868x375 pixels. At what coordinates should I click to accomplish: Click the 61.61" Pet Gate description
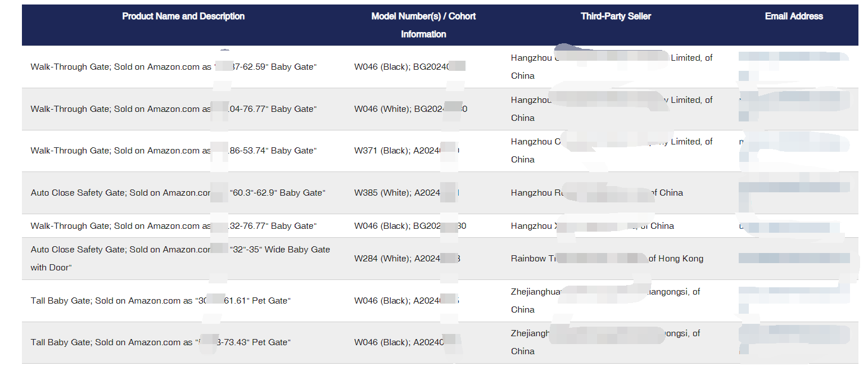point(161,301)
